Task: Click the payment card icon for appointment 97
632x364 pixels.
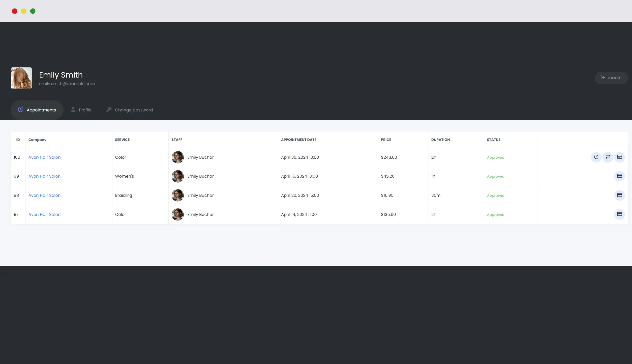Action: [619, 214]
